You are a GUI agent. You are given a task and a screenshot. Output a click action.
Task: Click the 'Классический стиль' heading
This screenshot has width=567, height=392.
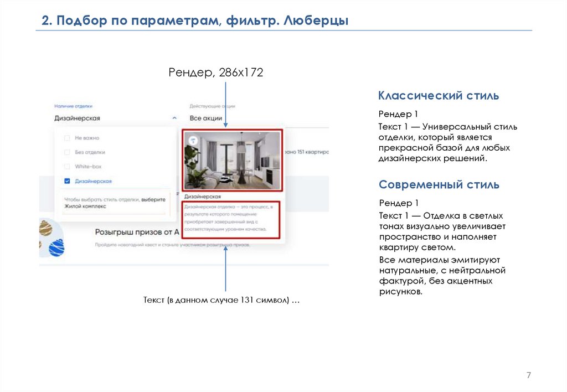point(439,96)
